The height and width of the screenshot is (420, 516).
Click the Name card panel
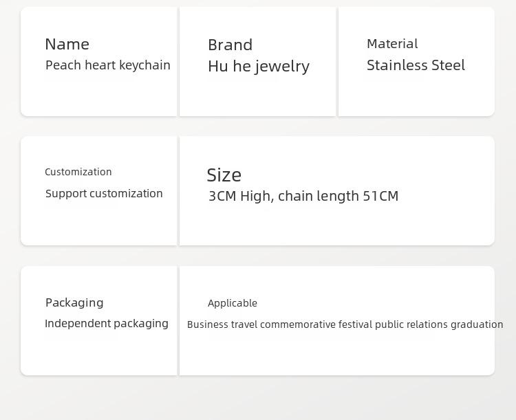(99, 61)
